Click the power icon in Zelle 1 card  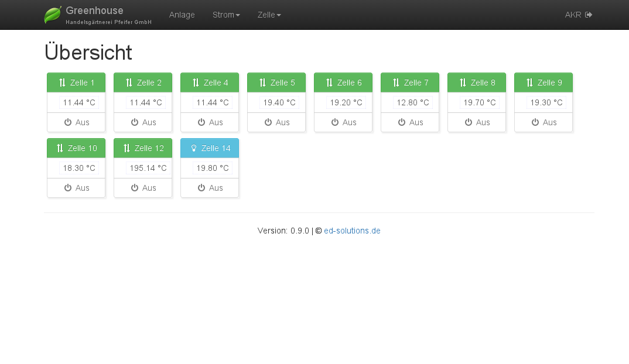68,122
